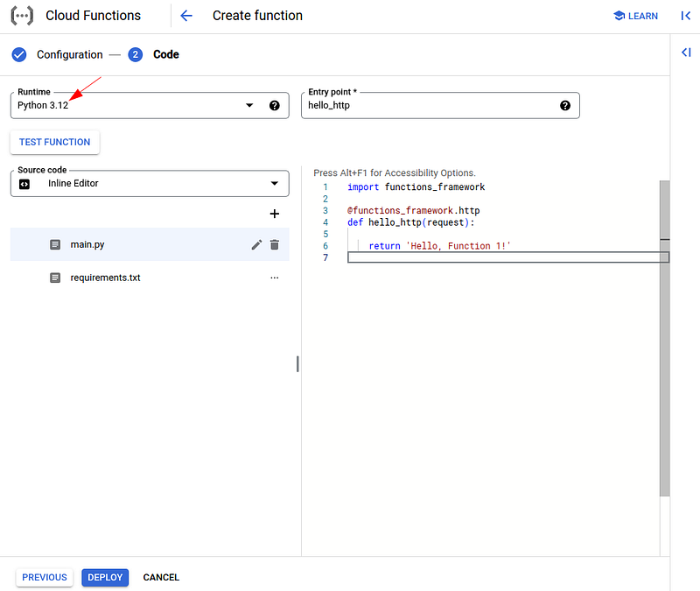Click the PREVIOUS button
This screenshot has height=591, width=700.
(45, 577)
